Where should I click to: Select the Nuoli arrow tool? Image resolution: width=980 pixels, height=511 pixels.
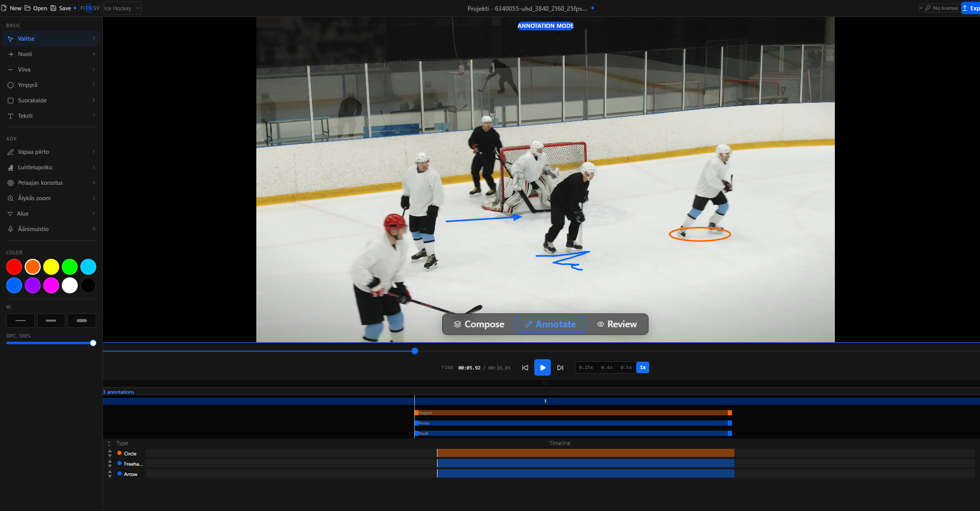(24, 54)
